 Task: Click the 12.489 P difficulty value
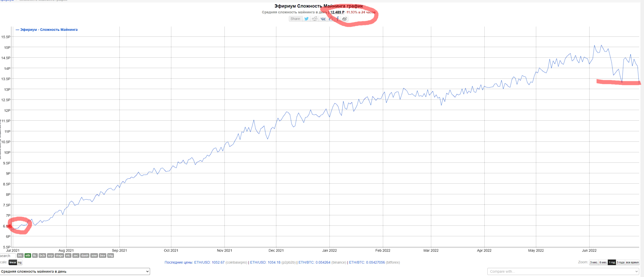(x=337, y=12)
